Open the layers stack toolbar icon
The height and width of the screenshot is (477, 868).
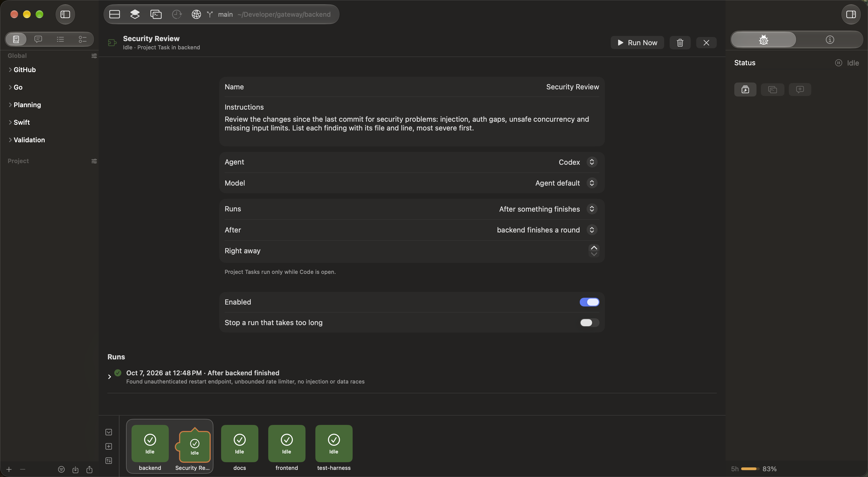pos(135,14)
